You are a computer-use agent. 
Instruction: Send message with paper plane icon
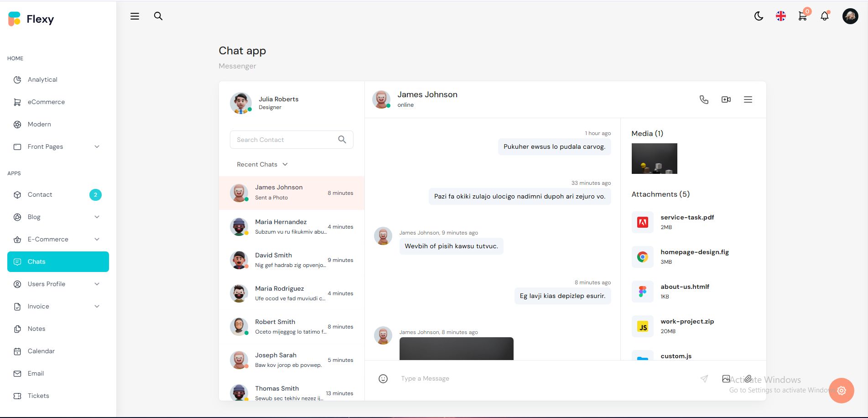[704, 379]
